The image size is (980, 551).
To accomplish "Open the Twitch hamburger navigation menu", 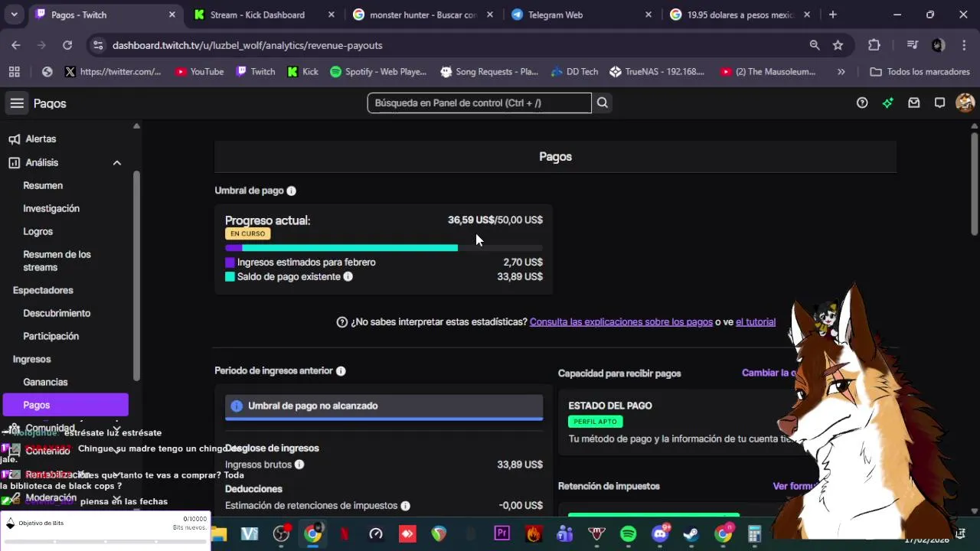I will tap(17, 103).
